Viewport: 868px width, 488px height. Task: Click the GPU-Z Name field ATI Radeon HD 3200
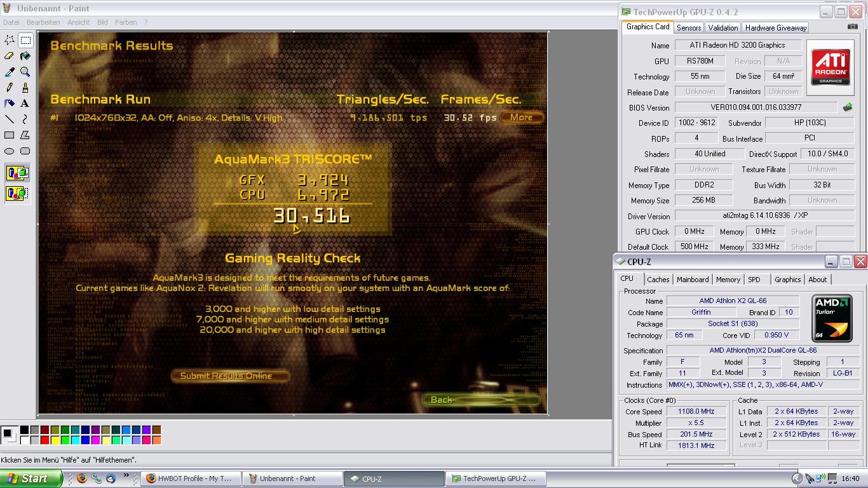coord(737,45)
